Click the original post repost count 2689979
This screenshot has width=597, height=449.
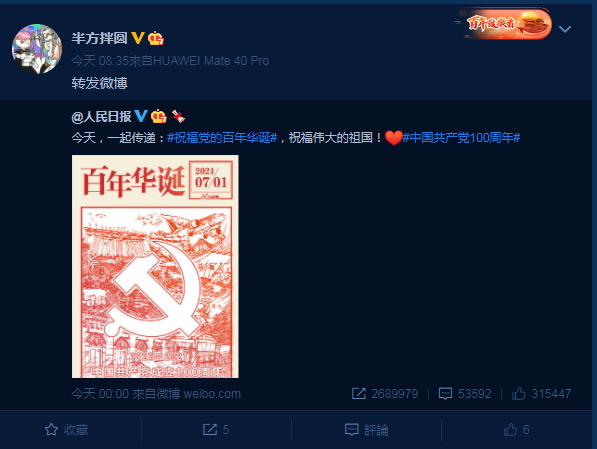[385, 393]
